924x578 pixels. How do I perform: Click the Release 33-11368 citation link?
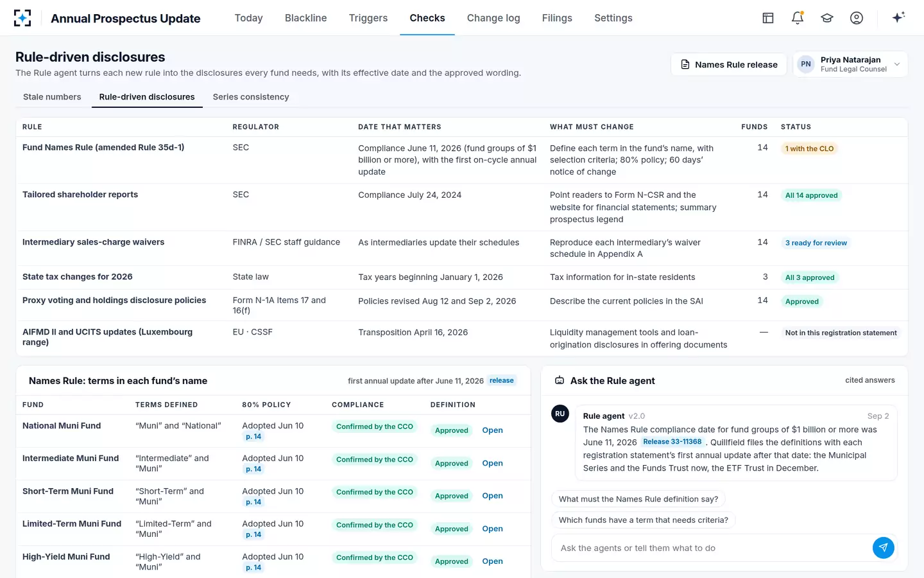pos(672,442)
